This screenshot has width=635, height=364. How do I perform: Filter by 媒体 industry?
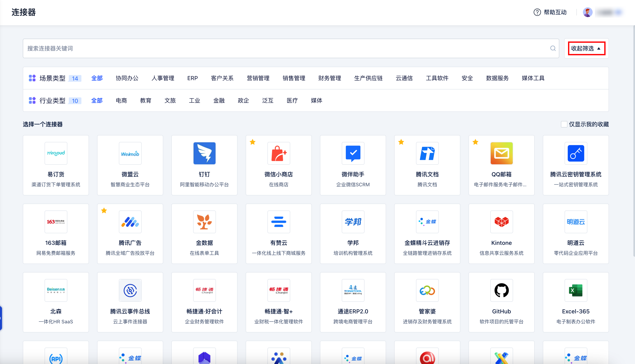click(316, 100)
